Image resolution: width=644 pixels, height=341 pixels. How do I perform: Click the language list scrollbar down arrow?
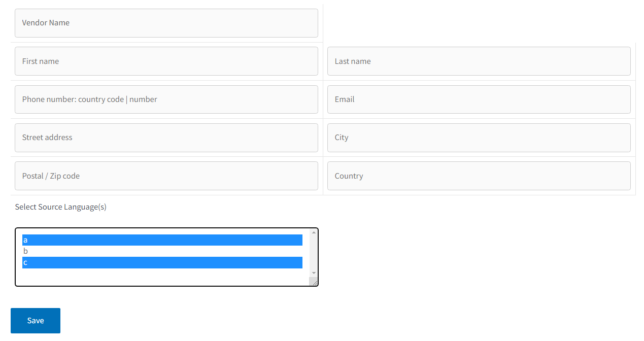(314, 273)
